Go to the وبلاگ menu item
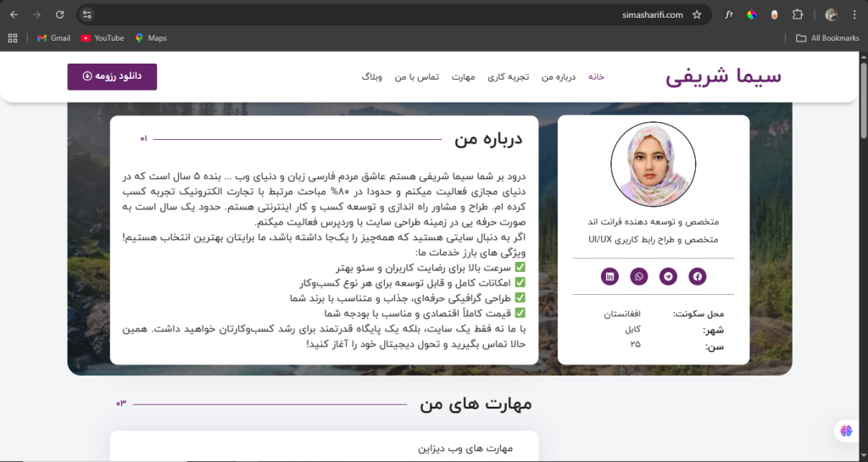The width and height of the screenshot is (868, 462). [371, 77]
